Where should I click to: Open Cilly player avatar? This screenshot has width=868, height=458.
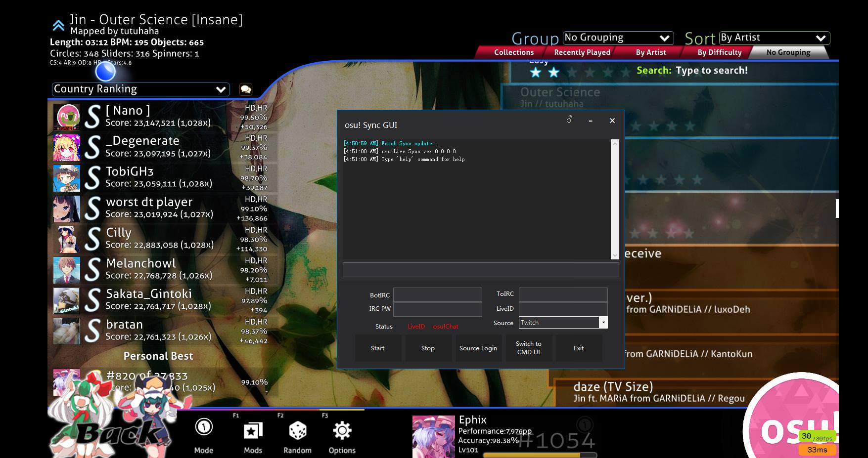pyautogui.click(x=67, y=240)
